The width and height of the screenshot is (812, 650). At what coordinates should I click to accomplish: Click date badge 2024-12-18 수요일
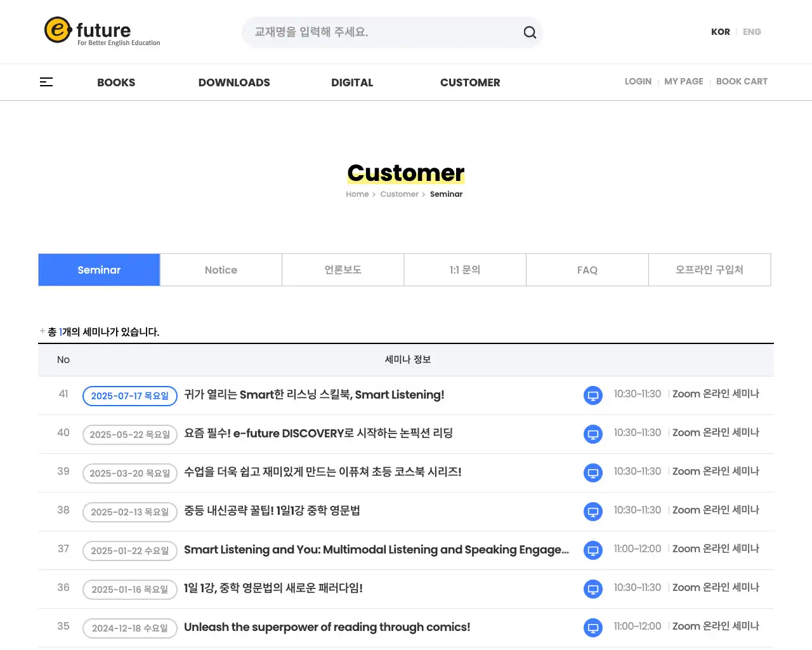coord(130,628)
